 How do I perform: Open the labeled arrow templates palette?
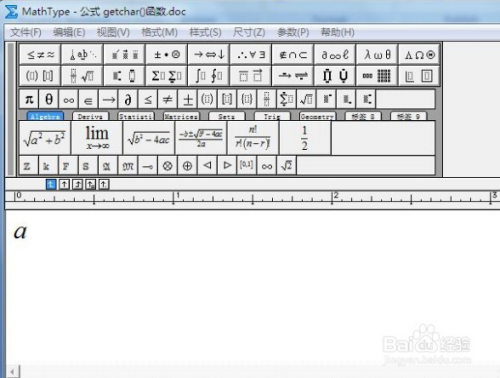(293, 76)
